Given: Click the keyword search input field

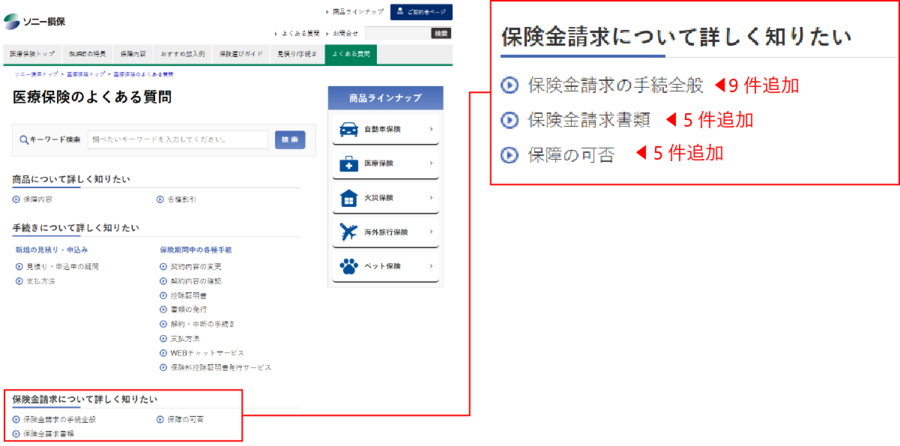Looking at the screenshot, I should [178, 140].
